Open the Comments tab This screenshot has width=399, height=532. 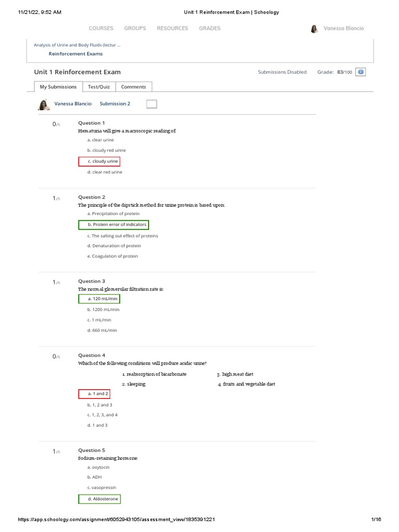tap(134, 87)
